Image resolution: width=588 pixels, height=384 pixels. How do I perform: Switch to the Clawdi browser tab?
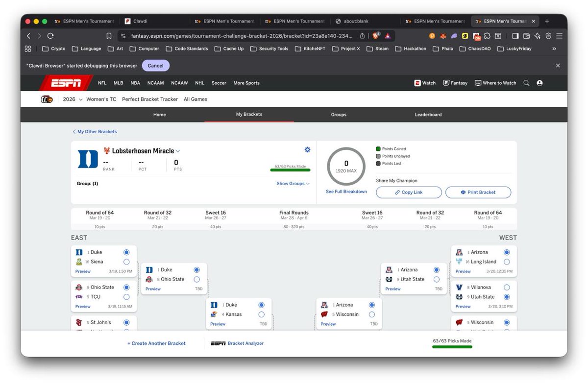(x=155, y=21)
